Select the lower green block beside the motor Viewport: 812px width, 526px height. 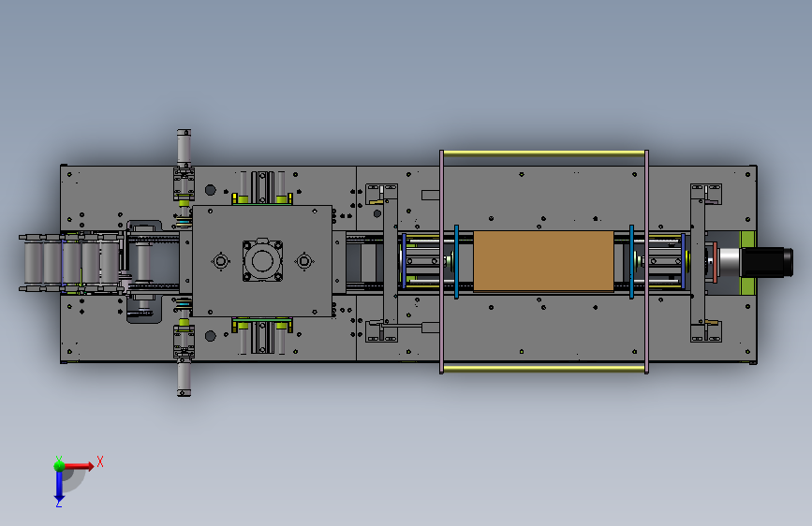(x=747, y=285)
